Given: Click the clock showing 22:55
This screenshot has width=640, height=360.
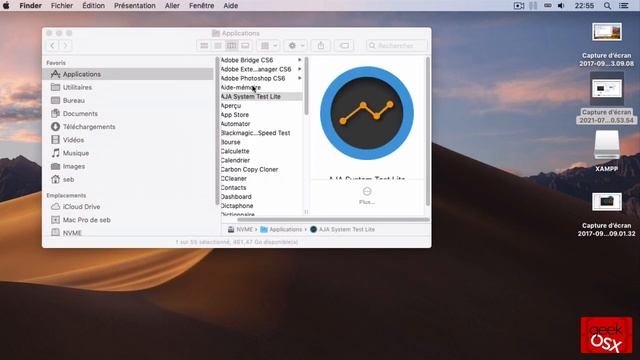Looking at the screenshot, I should 584,6.
